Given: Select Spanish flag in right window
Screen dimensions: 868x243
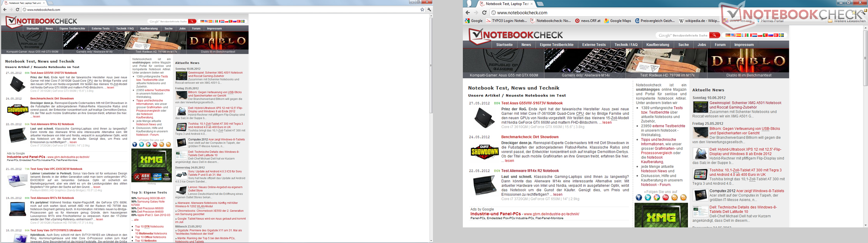Looking at the screenshot, I should 738,35.
